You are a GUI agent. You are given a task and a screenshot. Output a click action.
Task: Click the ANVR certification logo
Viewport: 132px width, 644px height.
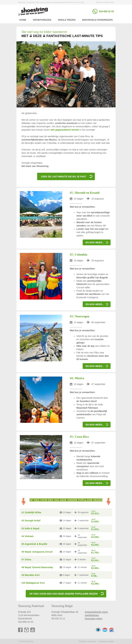click(x=105, y=630)
